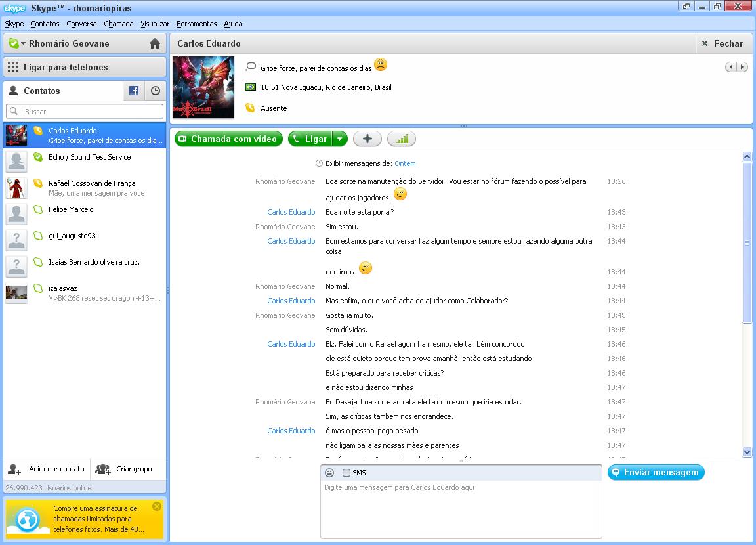Open the Facebook contacts tab icon
This screenshot has height=545, width=756.
coord(134,91)
